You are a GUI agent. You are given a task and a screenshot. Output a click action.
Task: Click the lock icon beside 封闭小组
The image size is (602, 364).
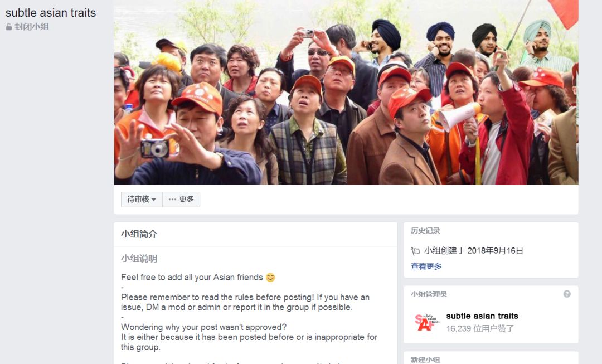tap(9, 27)
